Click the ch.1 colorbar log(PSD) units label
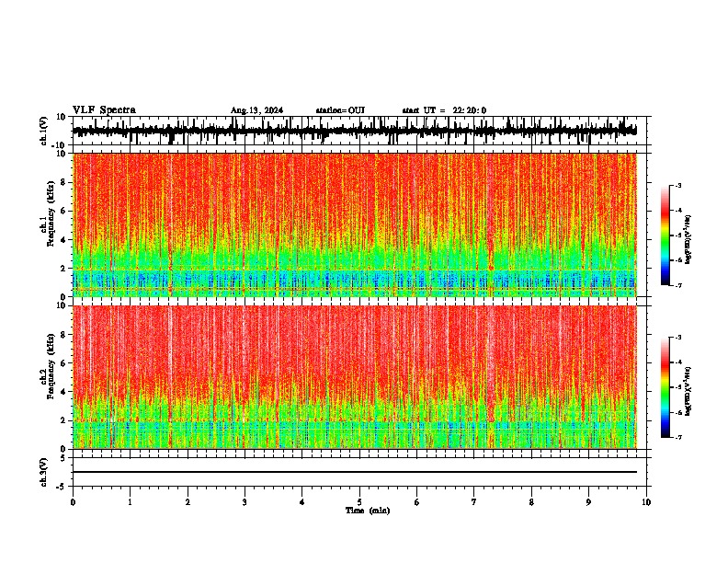728x563 pixels. click(x=688, y=240)
